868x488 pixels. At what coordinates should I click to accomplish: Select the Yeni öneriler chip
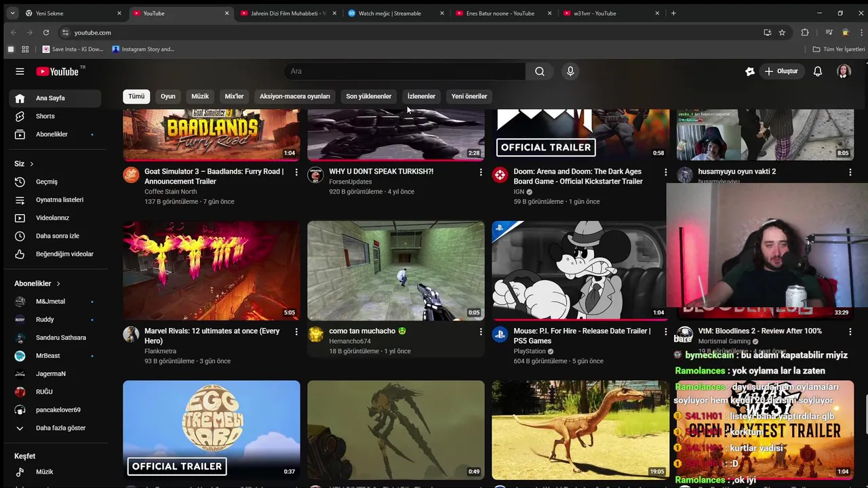tap(469, 96)
